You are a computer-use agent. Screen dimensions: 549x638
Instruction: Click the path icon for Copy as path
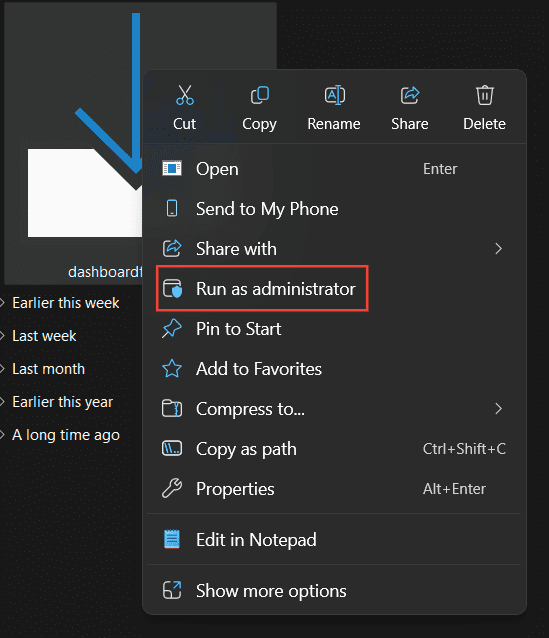click(172, 448)
